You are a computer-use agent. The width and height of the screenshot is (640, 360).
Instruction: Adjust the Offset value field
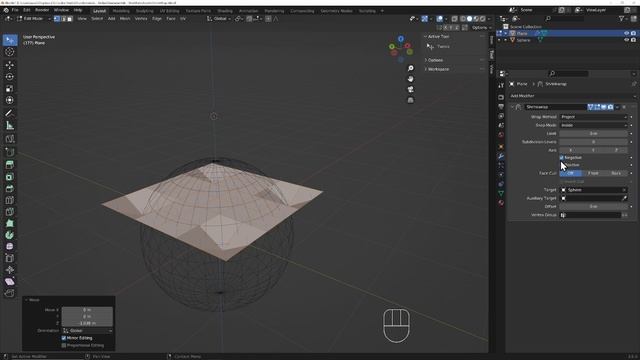click(593, 207)
